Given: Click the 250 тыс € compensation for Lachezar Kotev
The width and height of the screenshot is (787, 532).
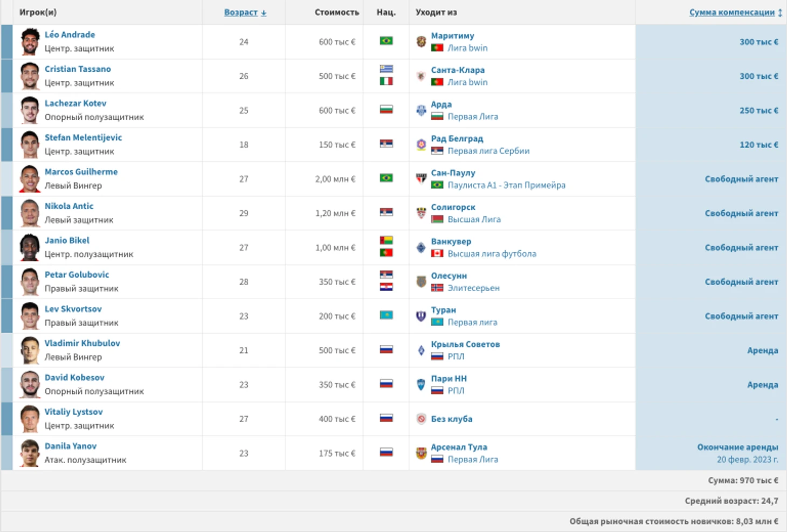Looking at the screenshot, I should pyautogui.click(x=759, y=110).
